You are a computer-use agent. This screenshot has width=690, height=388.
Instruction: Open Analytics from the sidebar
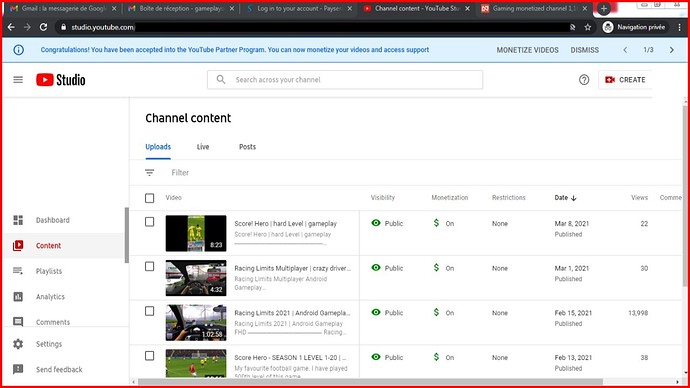pos(50,296)
